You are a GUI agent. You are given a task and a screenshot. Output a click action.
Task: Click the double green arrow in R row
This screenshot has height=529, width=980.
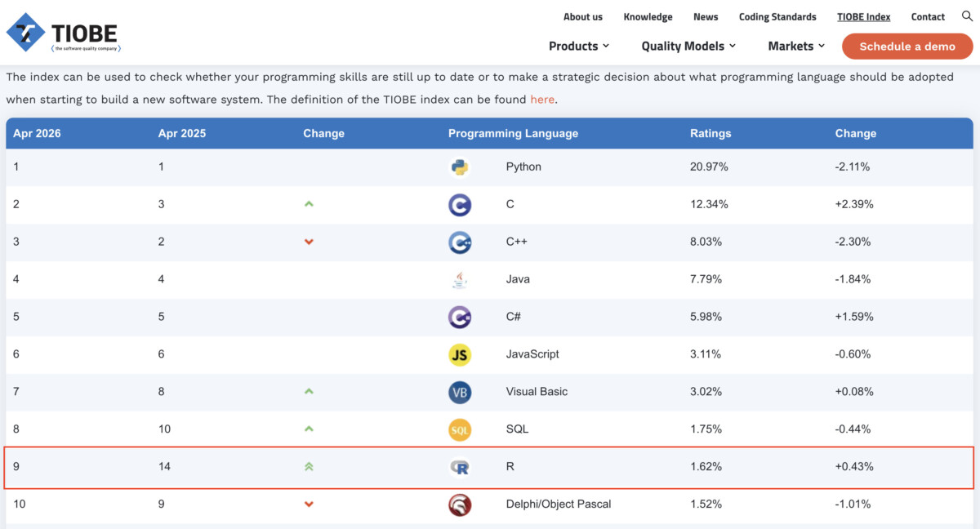pos(309,467)
